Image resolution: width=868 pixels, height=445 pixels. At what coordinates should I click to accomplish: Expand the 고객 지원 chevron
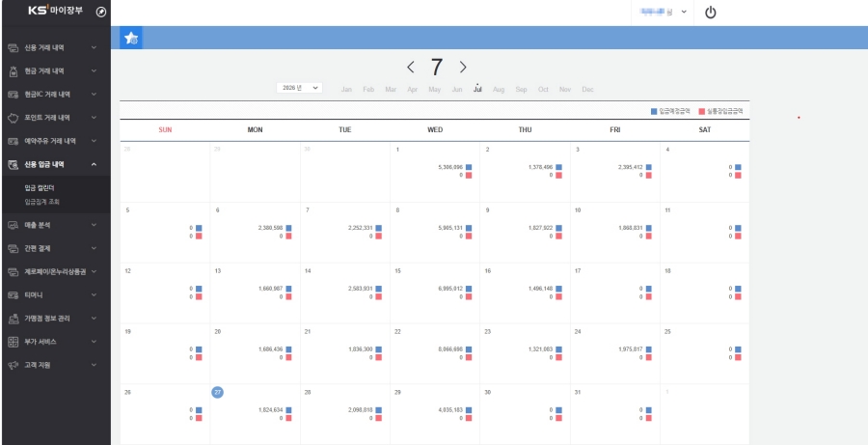95,365
